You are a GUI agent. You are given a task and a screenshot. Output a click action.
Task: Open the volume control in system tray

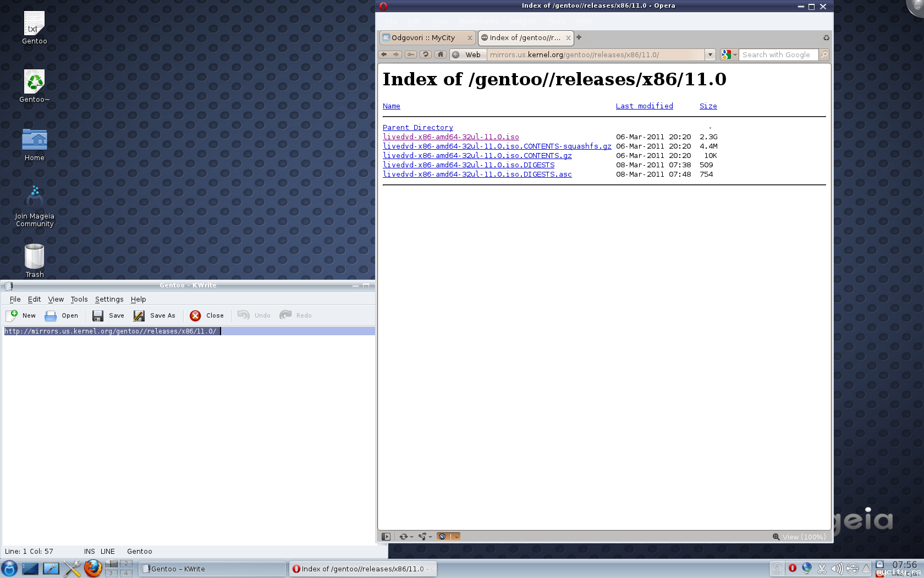(x=837, y=569)
